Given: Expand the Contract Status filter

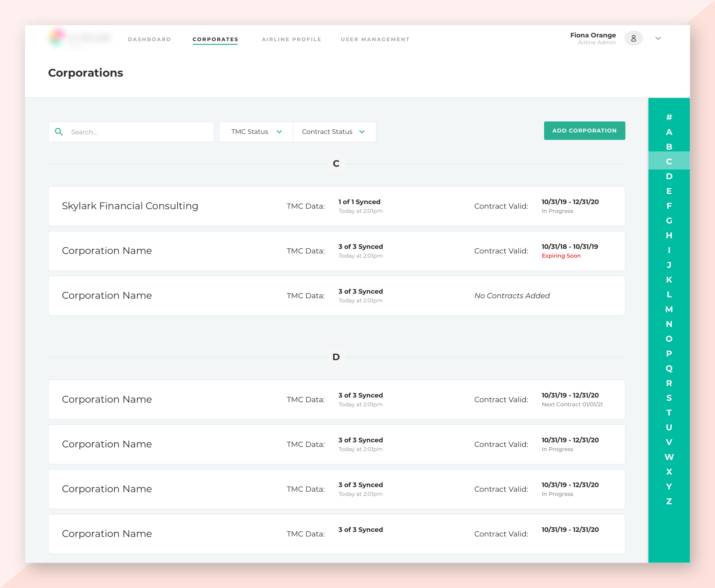Looking at the screenshot, I should coord(334,132).
